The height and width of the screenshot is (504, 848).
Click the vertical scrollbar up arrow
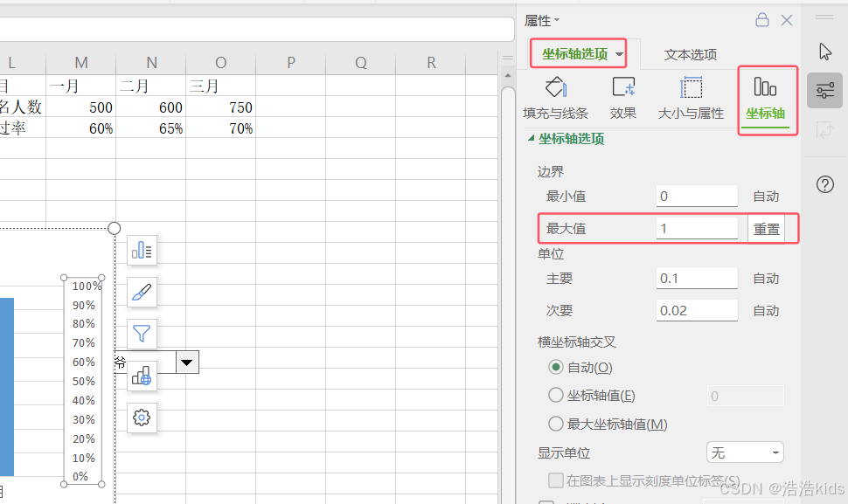(507, 76)
